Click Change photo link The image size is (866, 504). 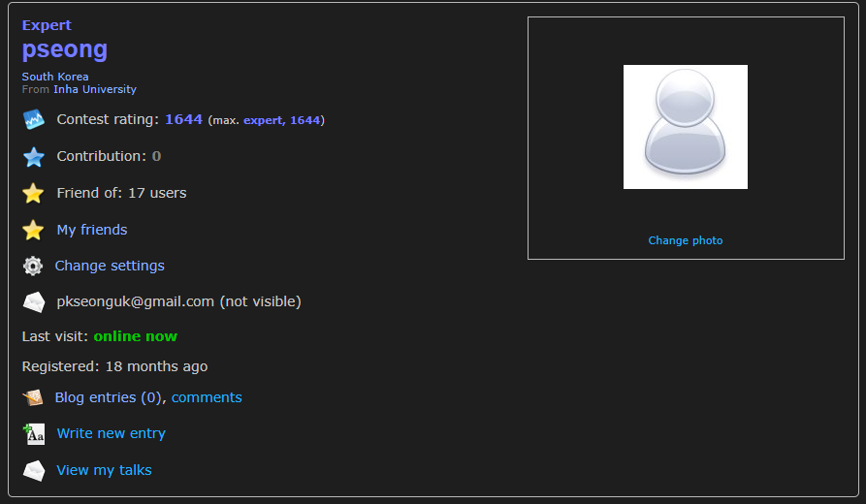coord(686,240)
